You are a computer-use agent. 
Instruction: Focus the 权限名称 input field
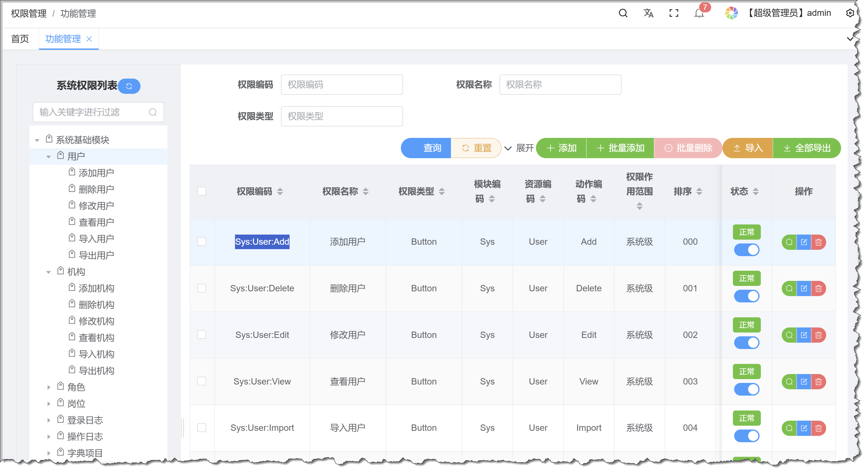click(x=560, y=85)
